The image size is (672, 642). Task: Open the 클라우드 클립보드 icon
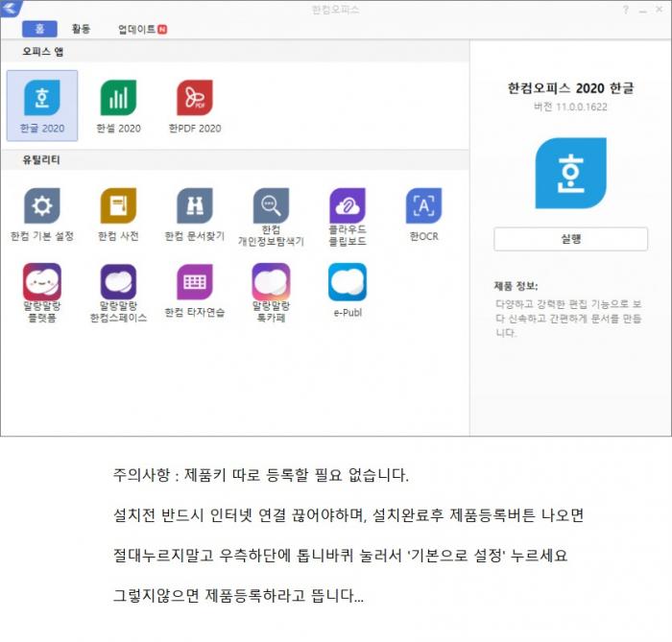(x=348, y=205)
